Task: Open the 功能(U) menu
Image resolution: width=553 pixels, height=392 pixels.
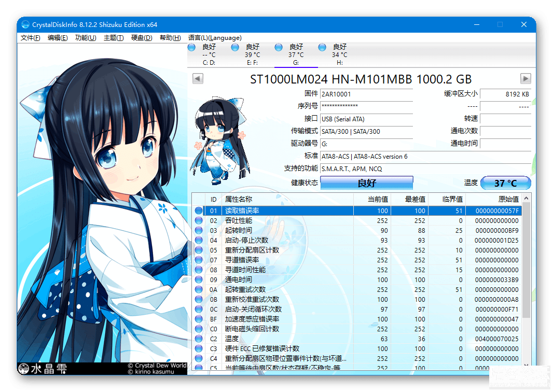Action: coord(86,38)
